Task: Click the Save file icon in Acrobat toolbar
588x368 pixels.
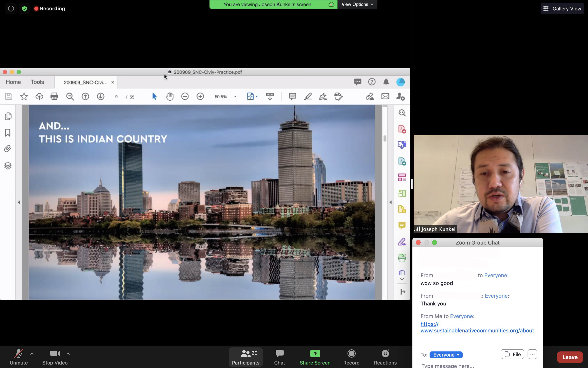Action: (x=9, y=97)
